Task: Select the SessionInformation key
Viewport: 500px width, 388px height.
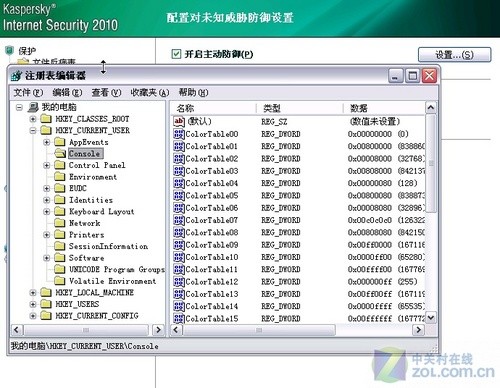Action: [108, 246]
